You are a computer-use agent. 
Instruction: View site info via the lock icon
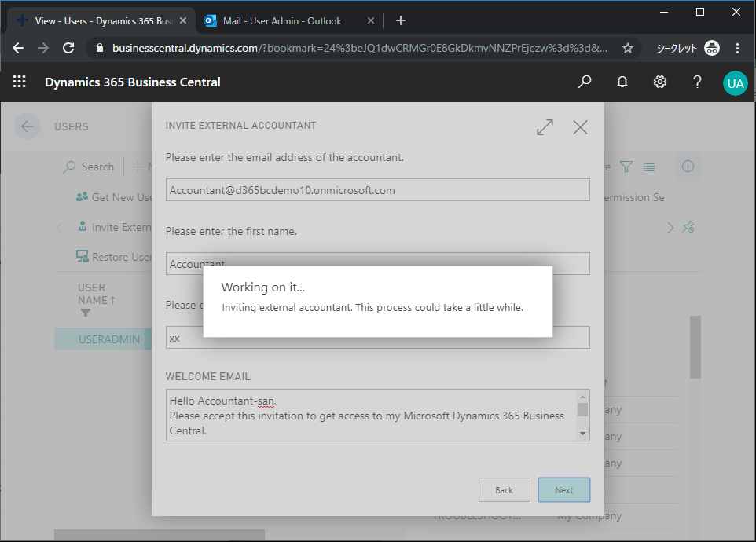click(100, 48)
